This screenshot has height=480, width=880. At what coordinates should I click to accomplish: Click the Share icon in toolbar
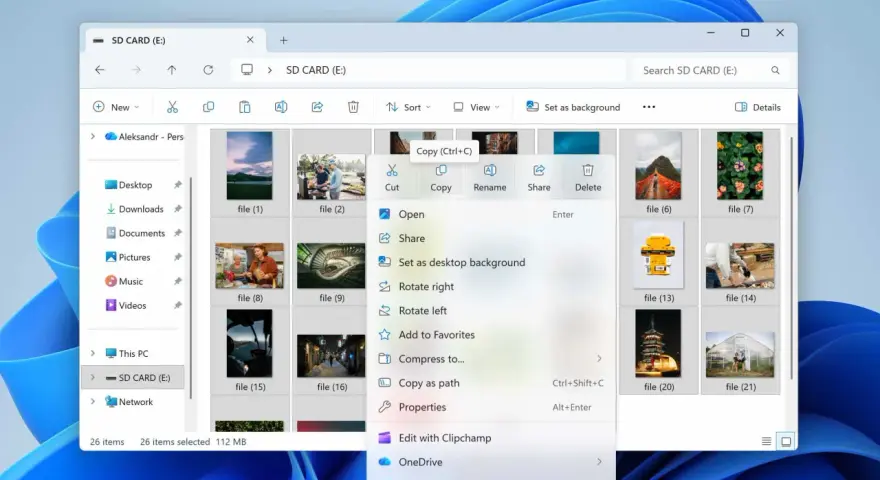pyautogui.click(x=317, y=107)
